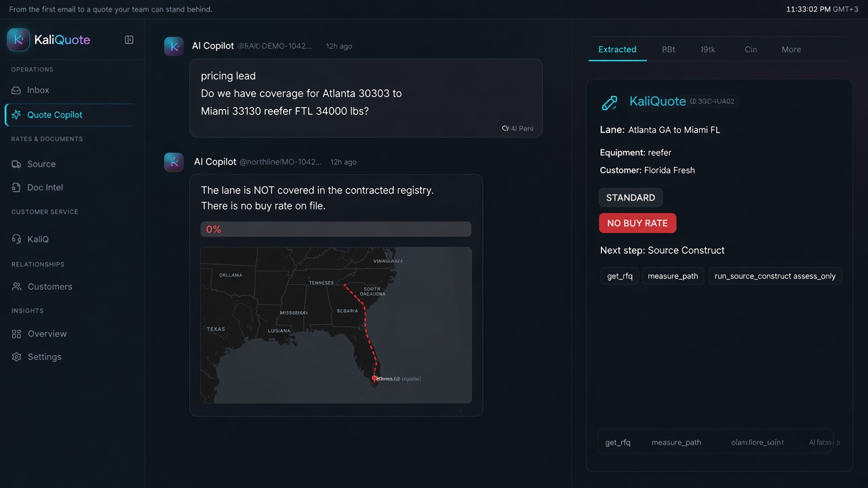Click the Atlanta to Miami route map

point(336,325)
